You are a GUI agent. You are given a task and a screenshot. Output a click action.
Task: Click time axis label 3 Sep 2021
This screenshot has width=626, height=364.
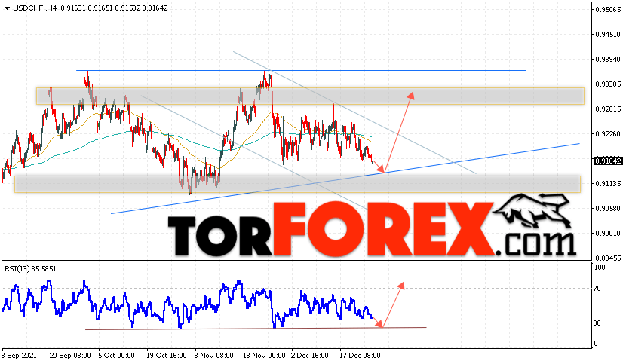(x=19, y=355)
